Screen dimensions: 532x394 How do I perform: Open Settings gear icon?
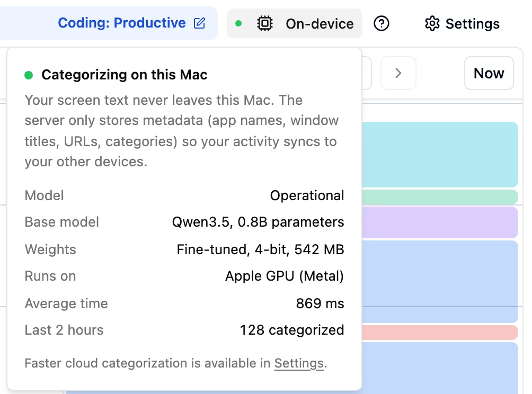tap(432, 23)
